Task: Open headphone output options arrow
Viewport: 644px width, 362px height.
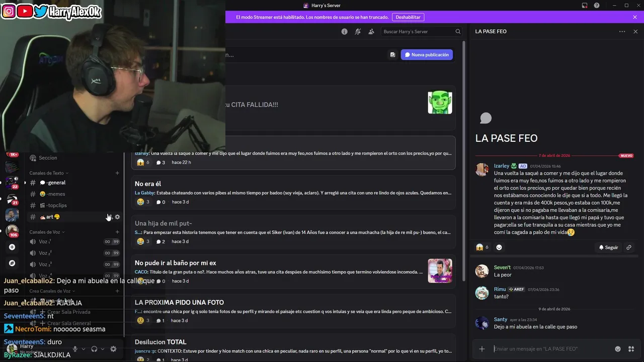Action: point(103,349)
